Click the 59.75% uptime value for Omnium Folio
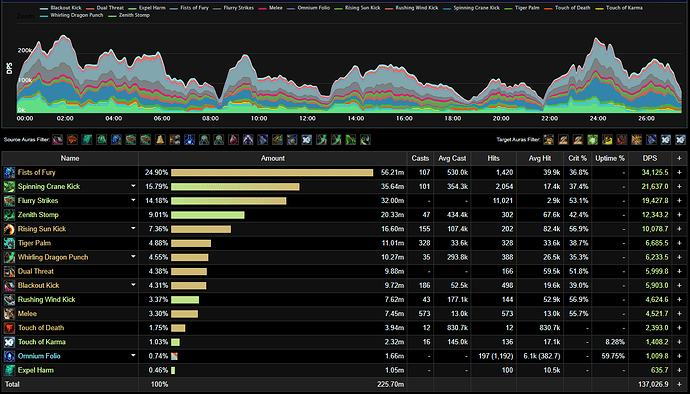690x394 pixels. click(x=613, y=356)
